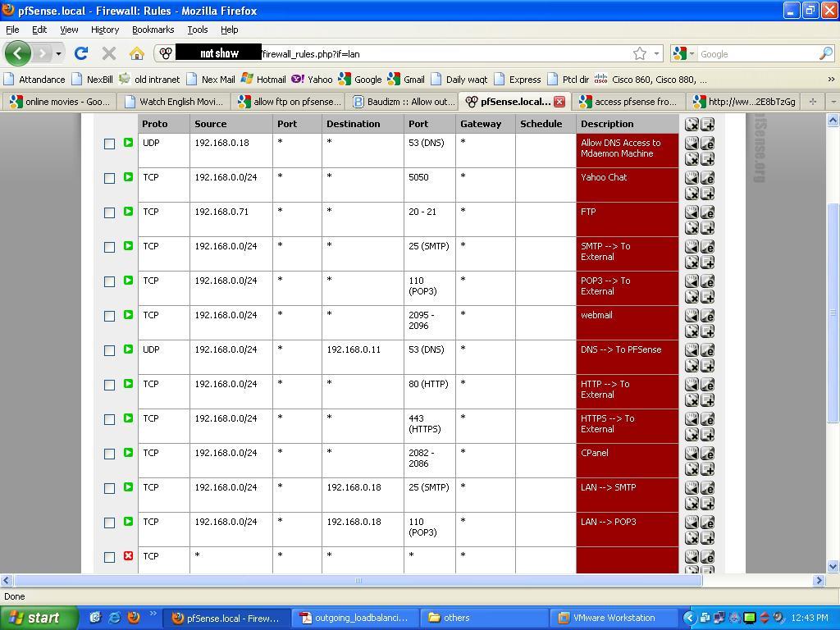840x630 pixels.
Task: Expand hidden system tray icons arrow
Action: pyautogui.click(x=689, y=618)
